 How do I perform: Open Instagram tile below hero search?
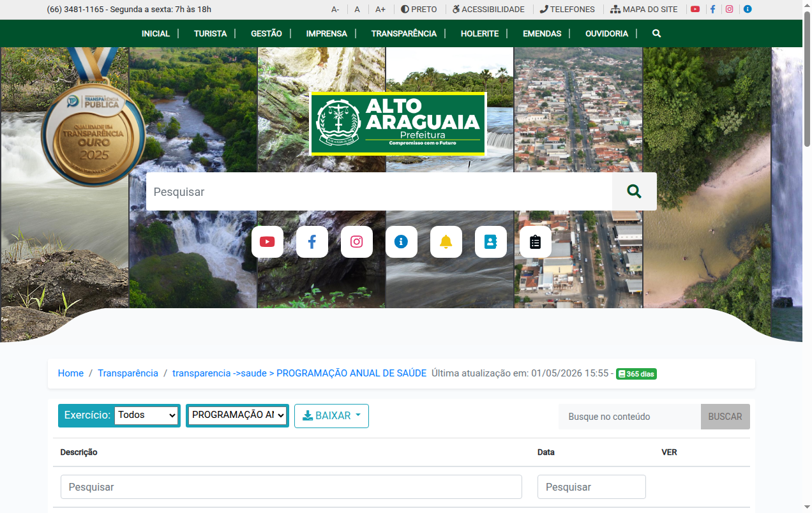tap(357, 242)
